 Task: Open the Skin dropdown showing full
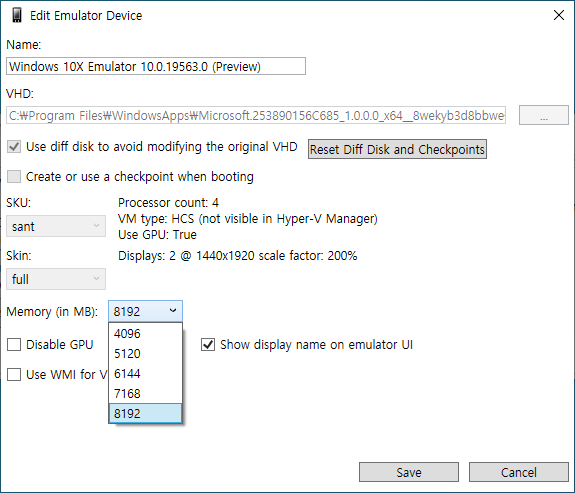tap(56, 279)
